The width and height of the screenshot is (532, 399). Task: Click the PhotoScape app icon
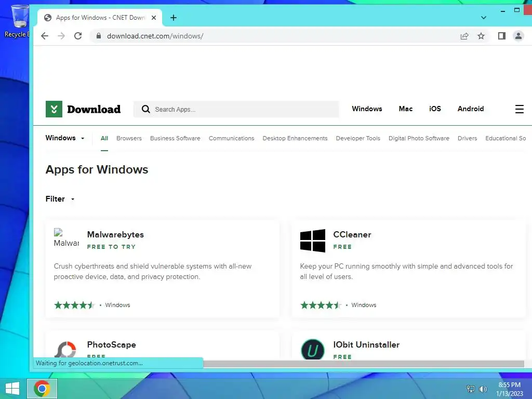coord(66,350)
